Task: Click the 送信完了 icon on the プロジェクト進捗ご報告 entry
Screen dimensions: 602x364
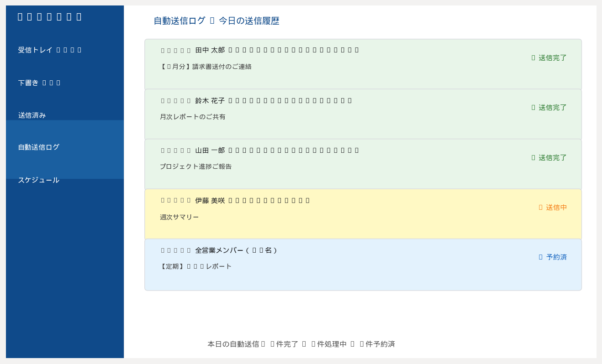Action: pos(533,157)
